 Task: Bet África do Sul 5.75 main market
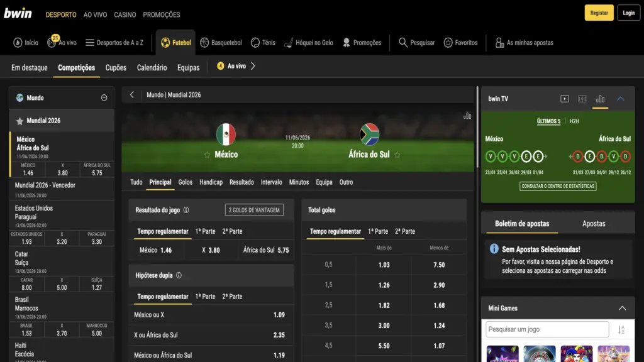click(x=266, y=250)
